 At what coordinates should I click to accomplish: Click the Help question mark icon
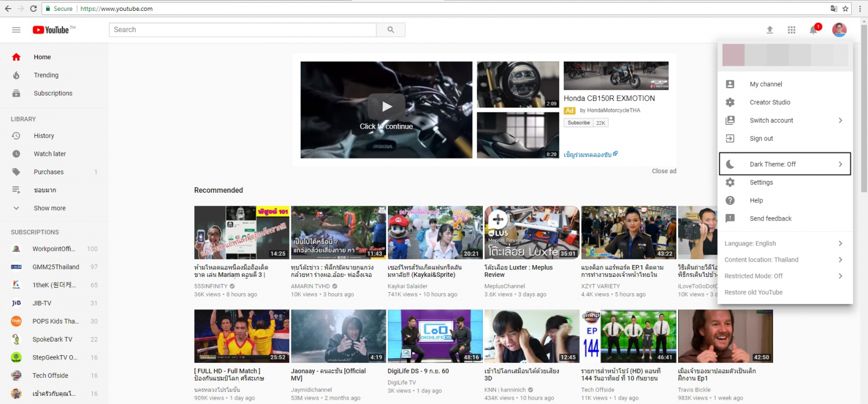(730, 200)
